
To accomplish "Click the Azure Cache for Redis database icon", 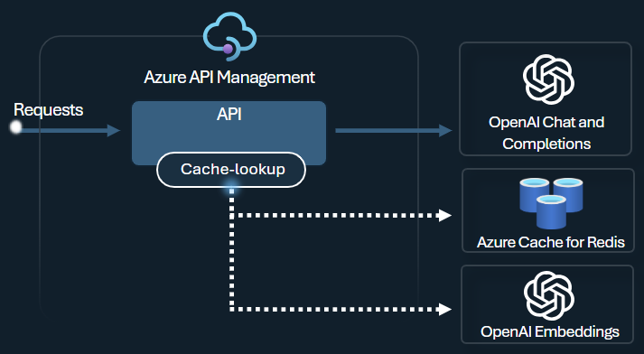I will (x=551, y=203).
